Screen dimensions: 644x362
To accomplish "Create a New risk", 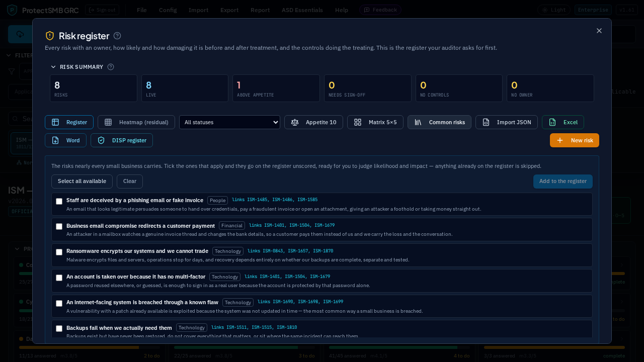I will click(575, 140).
